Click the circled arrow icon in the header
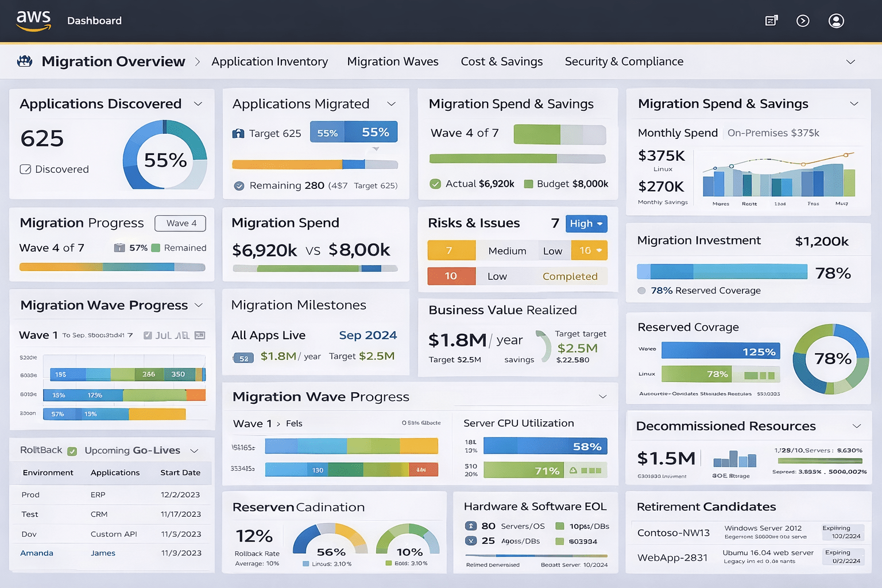 point(803,20)
